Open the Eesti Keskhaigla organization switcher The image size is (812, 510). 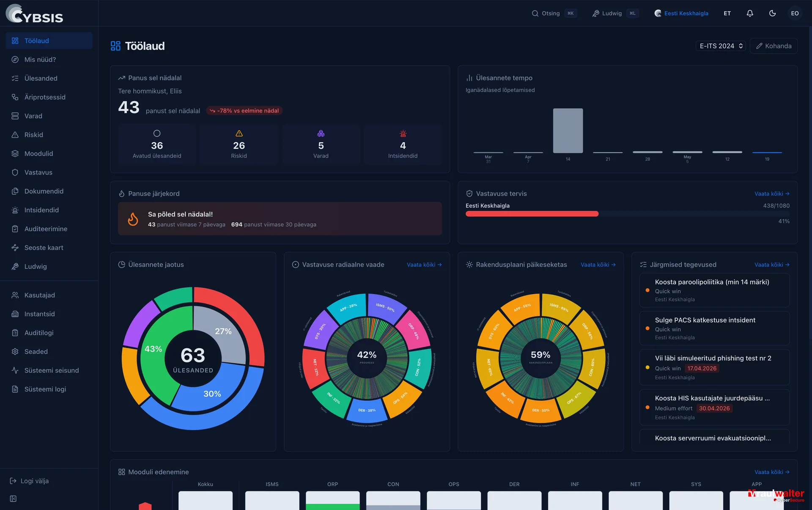681,13
